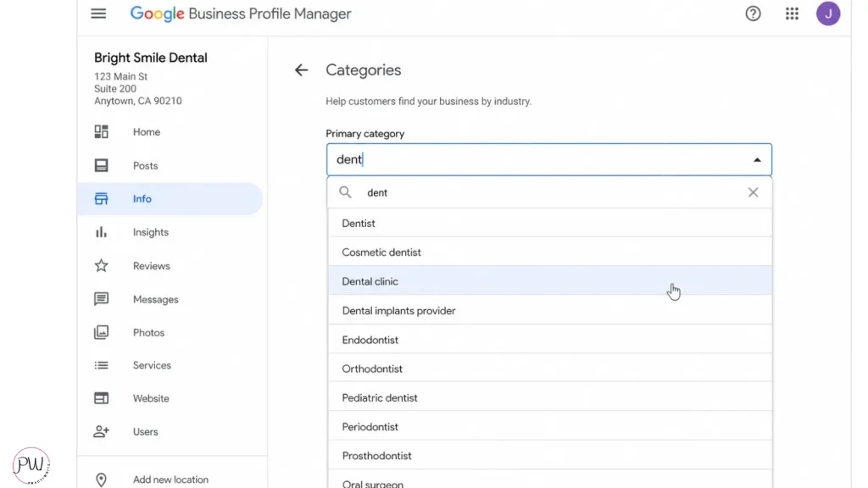868x488 pixels.
Task: Click the Home icon in sidebar
Action: coord(102,132)
